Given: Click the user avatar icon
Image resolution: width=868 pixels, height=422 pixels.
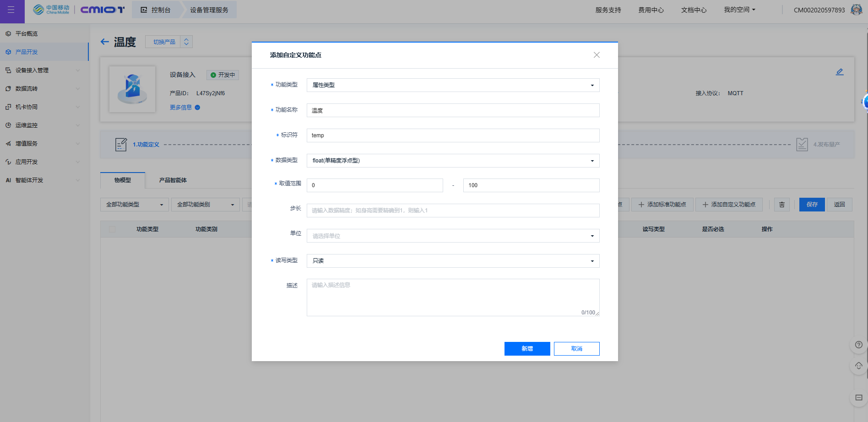Looking at the screenshot, I should pyautogui.click(x=856, y=10).
